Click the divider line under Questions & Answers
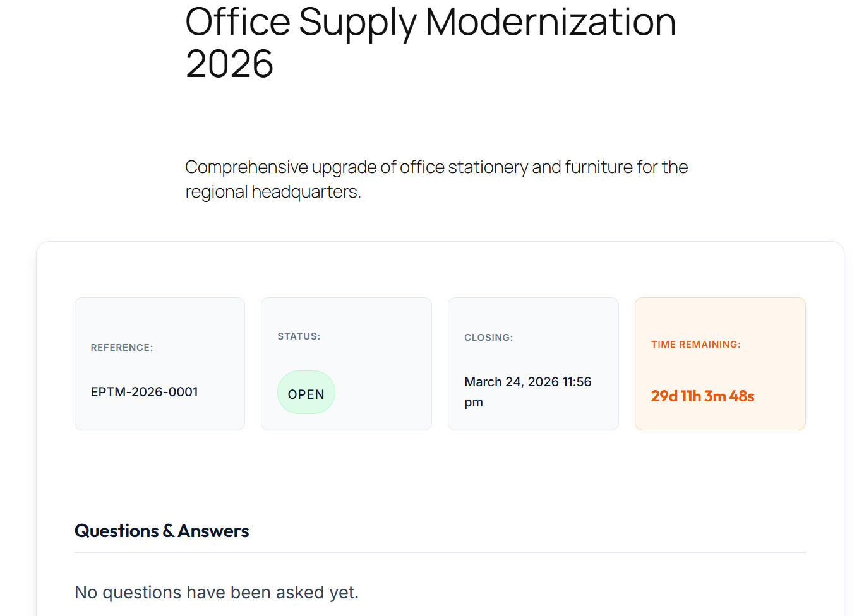This screenshot has width=864, height=616. click(440, 552)
